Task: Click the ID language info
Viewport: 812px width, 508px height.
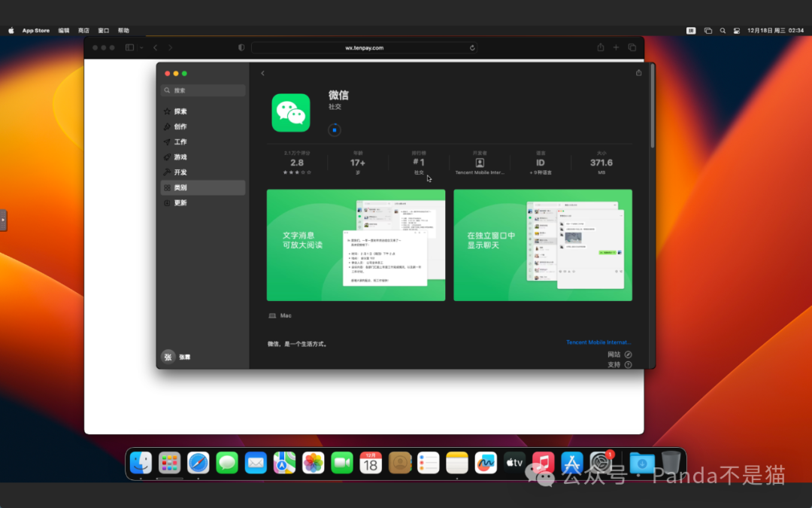Action: pos(541,163)
